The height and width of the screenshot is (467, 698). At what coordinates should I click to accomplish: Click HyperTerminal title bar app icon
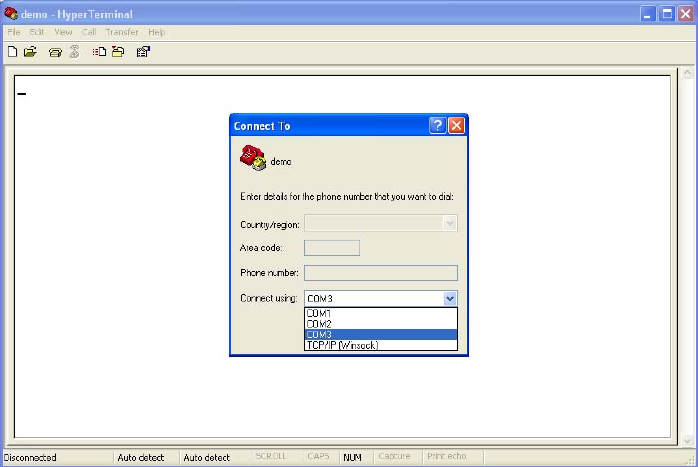coord(11,14)
